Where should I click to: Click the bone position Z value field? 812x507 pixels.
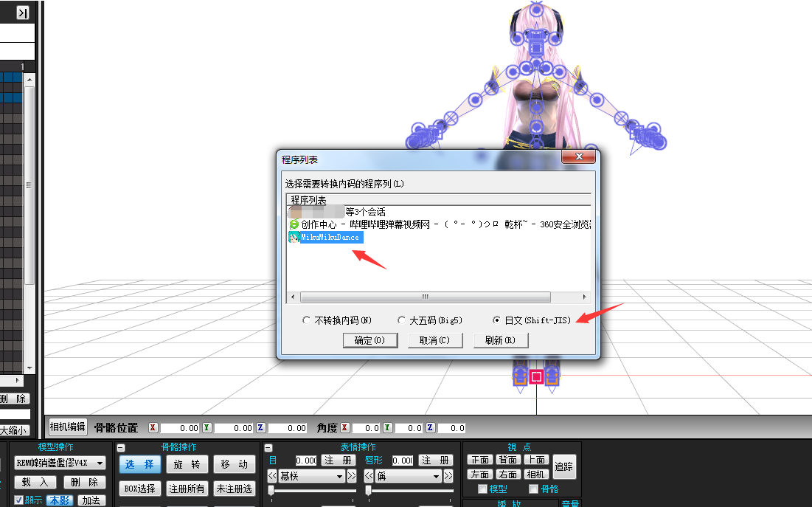point(288,428)
